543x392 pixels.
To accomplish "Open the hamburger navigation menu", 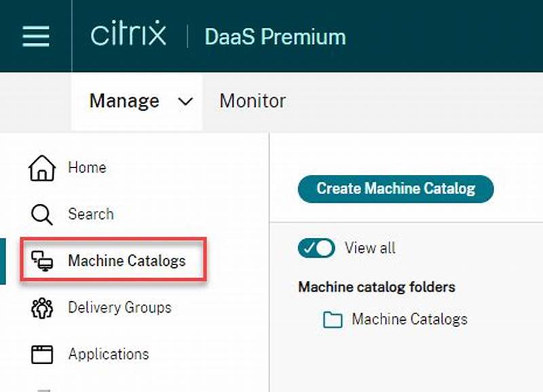I will pyautogui.click(x=35, y=37).
